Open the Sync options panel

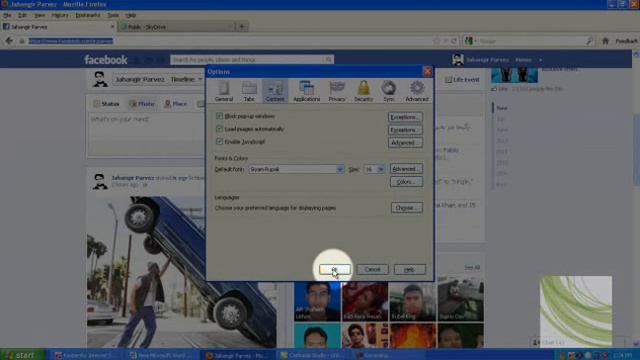389,91
